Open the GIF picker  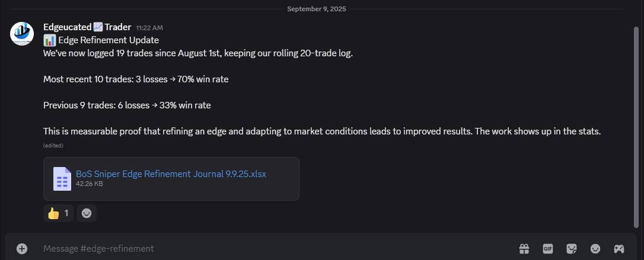(x=548, y=249)
